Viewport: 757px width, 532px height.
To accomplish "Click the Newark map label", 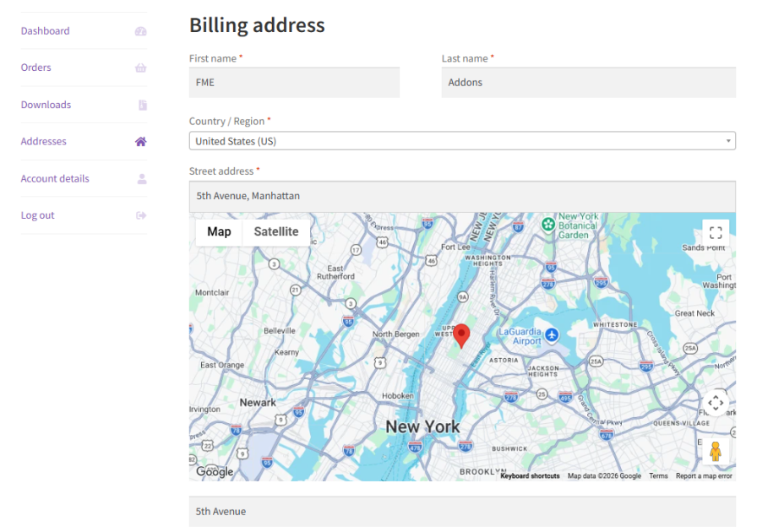I will [258, 403].
